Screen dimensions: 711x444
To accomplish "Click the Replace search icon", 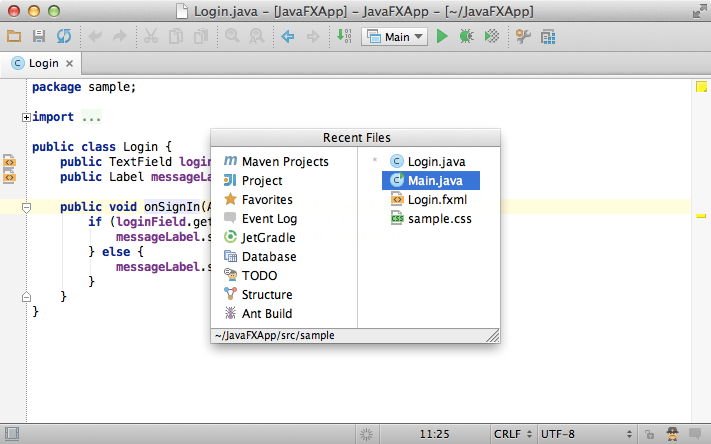I will click(257, 36).
